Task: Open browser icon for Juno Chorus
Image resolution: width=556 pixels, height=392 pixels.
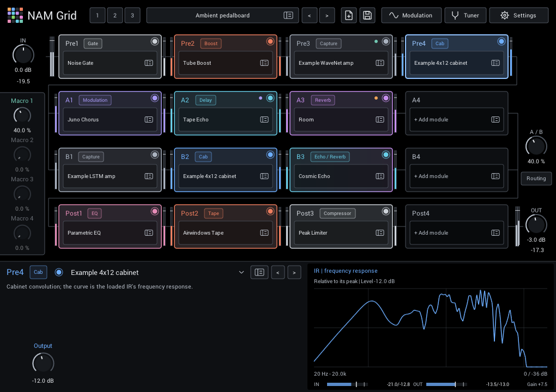Action: pos(149,120)
